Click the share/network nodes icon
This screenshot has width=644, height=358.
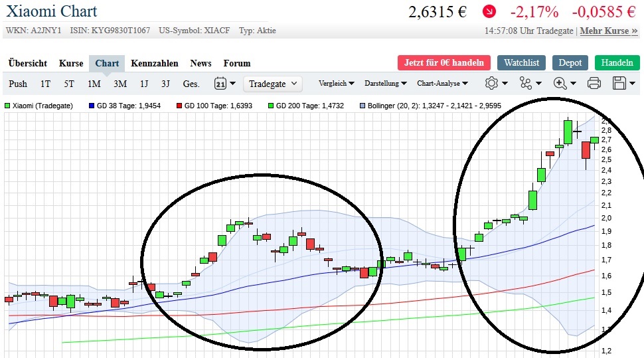coord(526,84)
